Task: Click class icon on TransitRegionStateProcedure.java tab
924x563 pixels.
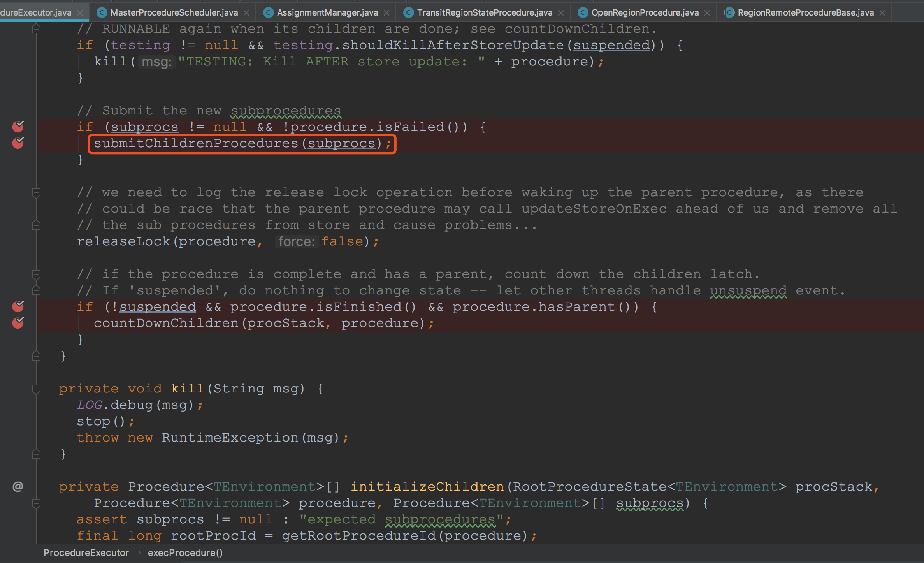Action: pyautogui.click(x=408, y=12)
